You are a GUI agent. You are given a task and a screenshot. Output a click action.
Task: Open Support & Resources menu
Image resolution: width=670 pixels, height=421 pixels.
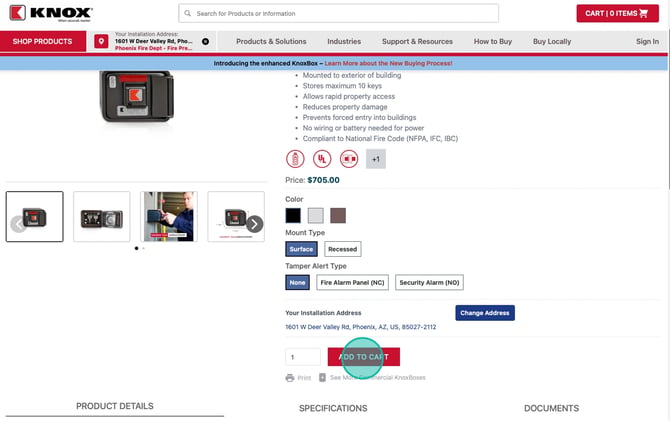point(417,41)
